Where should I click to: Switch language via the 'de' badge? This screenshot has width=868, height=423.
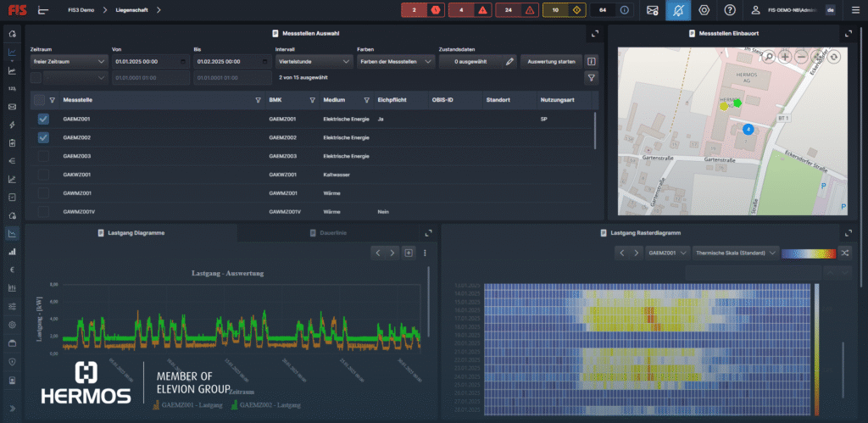(x=831, y=10)
